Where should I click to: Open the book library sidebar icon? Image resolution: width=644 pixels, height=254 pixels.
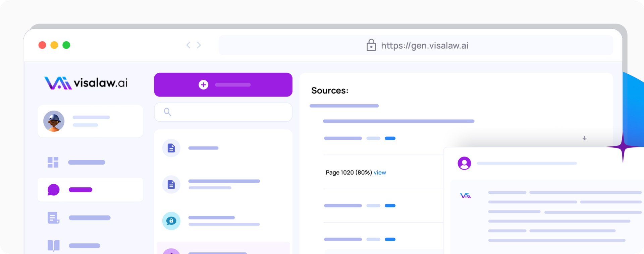(x=53, y=245)
